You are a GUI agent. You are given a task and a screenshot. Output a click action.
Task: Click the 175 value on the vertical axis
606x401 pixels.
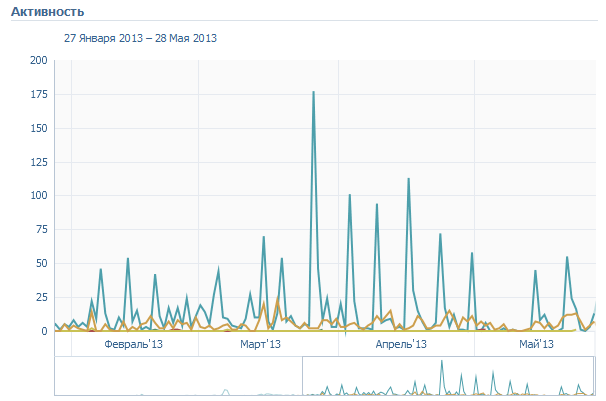(39, 95)
